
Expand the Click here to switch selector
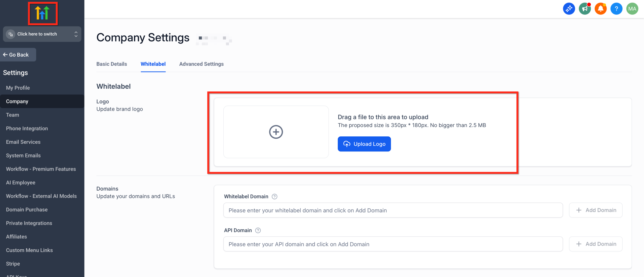37,34
